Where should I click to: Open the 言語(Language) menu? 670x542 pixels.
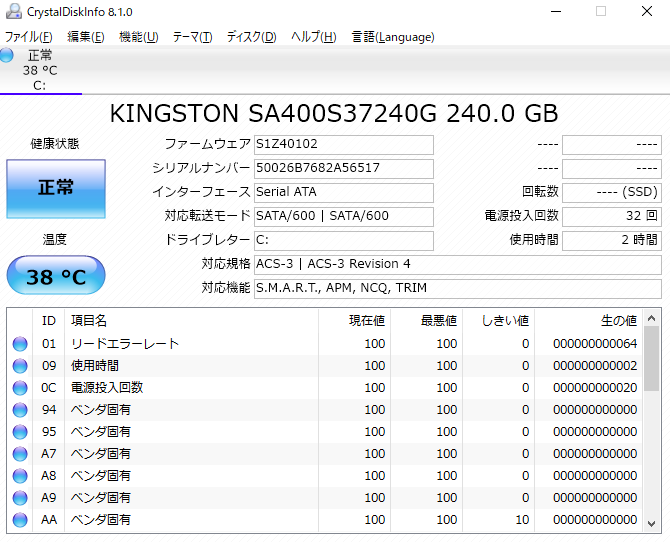coord(393,37)
